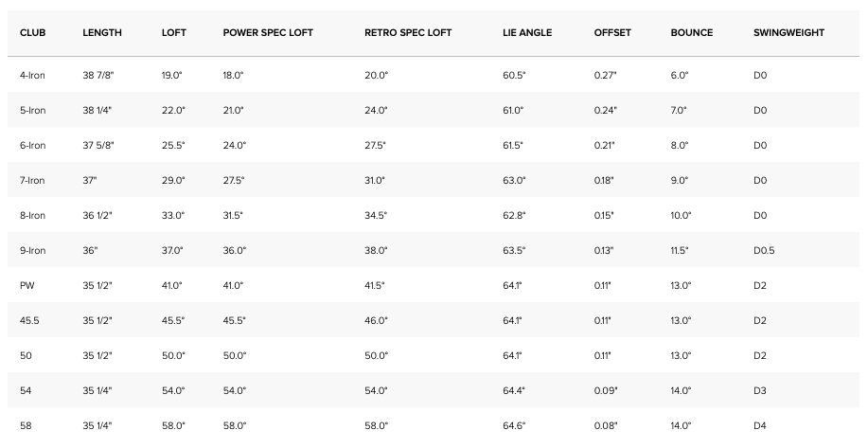
Task: Select the 7-Iron row label
Action: (x=32, y=180)
